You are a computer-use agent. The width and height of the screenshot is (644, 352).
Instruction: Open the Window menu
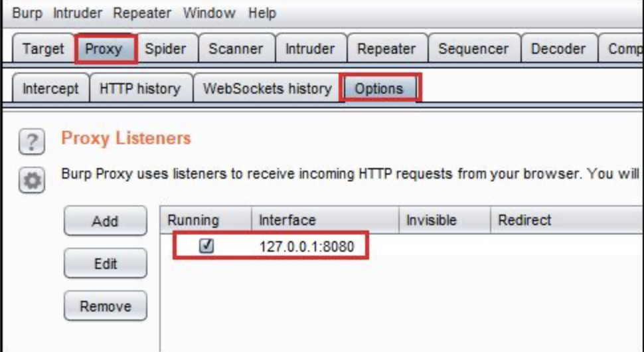click(209, 13)
